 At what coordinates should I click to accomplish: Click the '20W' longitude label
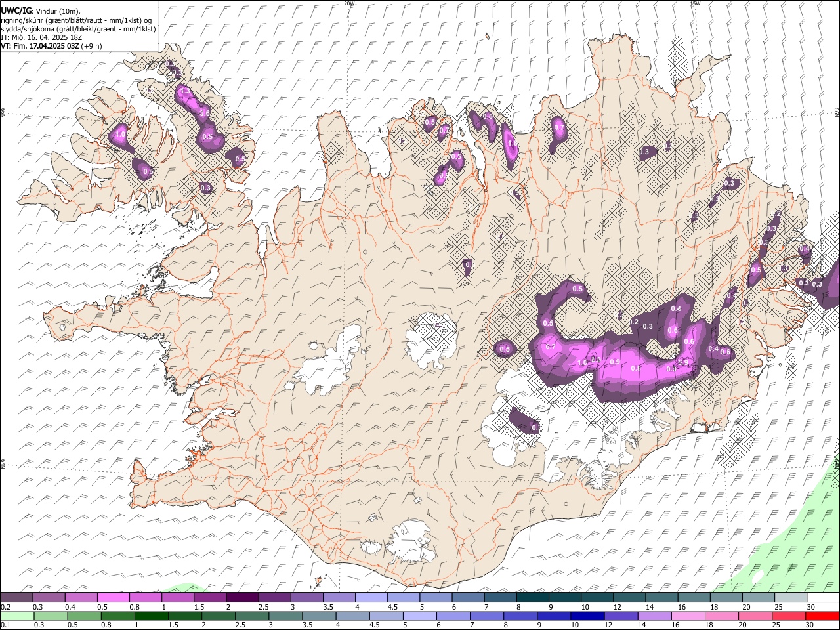click(349, 3)
